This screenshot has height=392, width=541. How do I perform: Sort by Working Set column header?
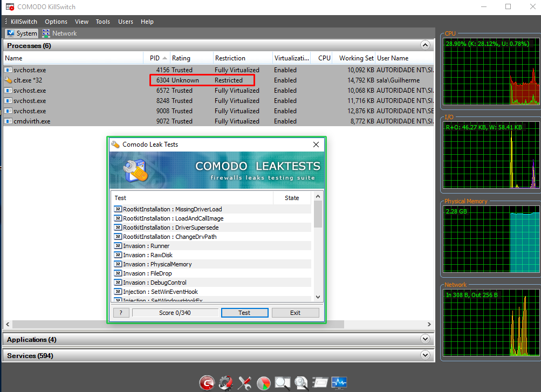pyautogui.click(x=354, y=58)
